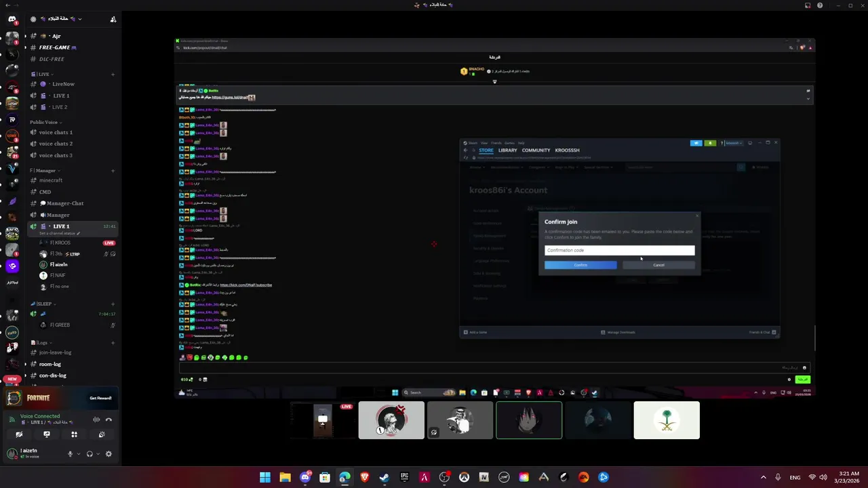Open Discord user settings gear
The height and width of the screenshot is (488, 868).
coord(108,454)
